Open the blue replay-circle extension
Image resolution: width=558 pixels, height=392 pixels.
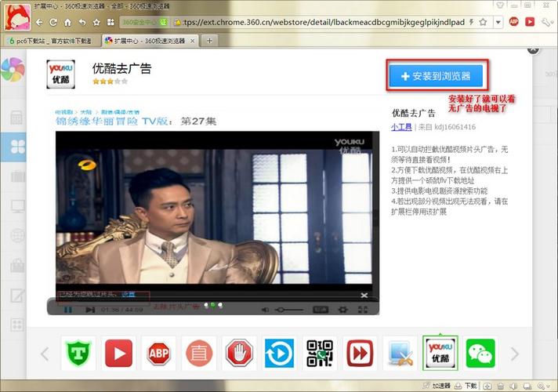tap(279, 353)
